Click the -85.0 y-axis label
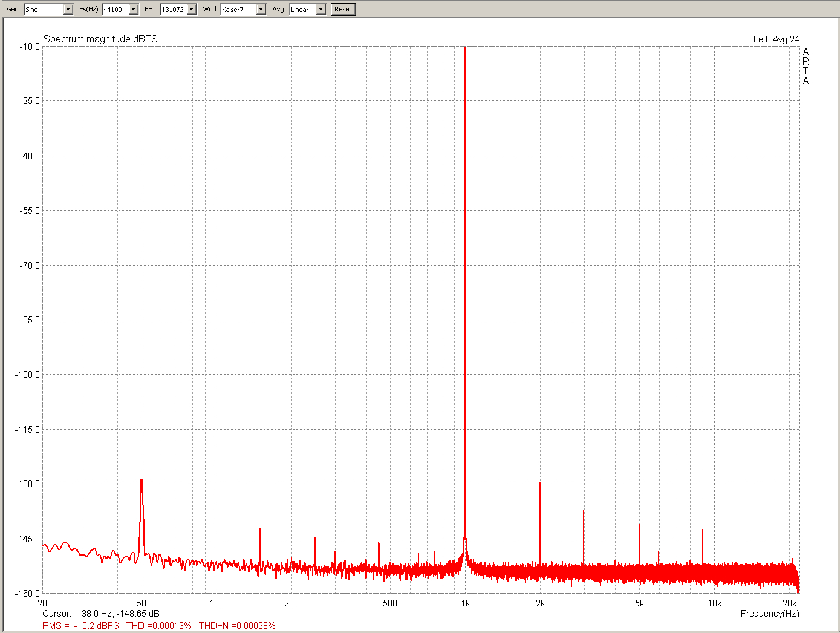This screenshot has height=633, width=840. 29,320
